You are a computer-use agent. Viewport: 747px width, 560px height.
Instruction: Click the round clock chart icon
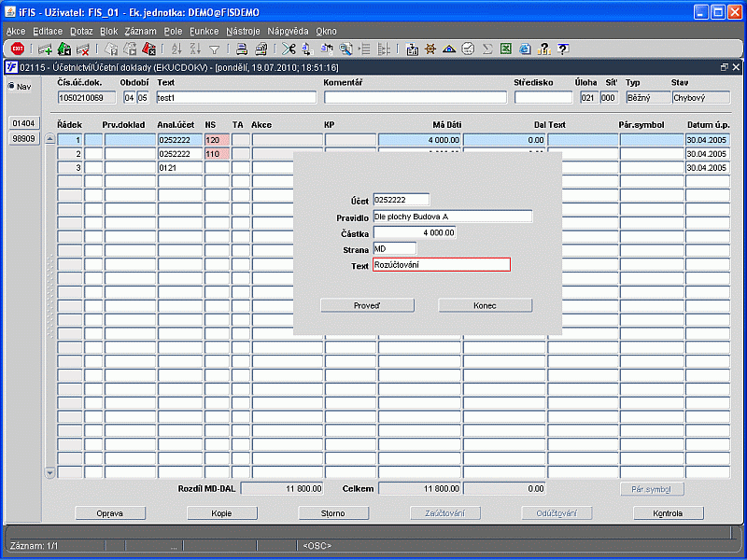coord(469,49)
